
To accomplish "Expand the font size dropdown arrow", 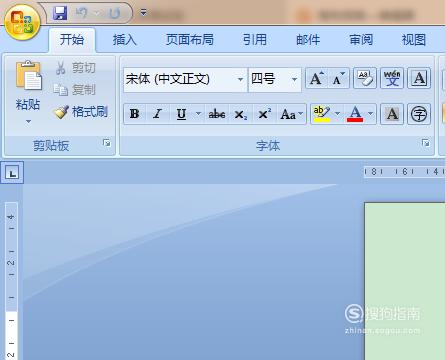I will tap(294, 79).
